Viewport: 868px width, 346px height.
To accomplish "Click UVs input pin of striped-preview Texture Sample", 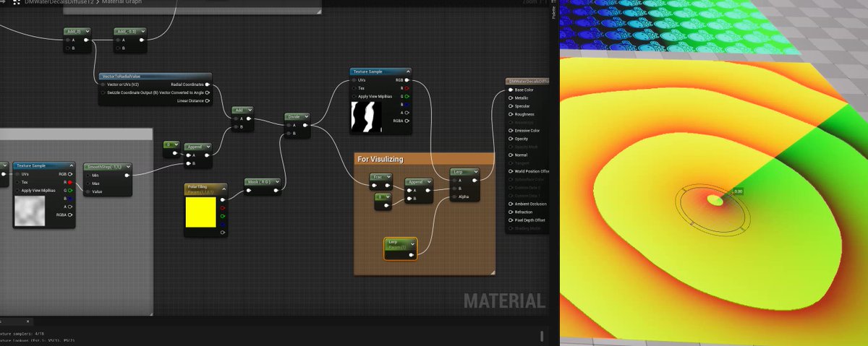I will point(354,80).
